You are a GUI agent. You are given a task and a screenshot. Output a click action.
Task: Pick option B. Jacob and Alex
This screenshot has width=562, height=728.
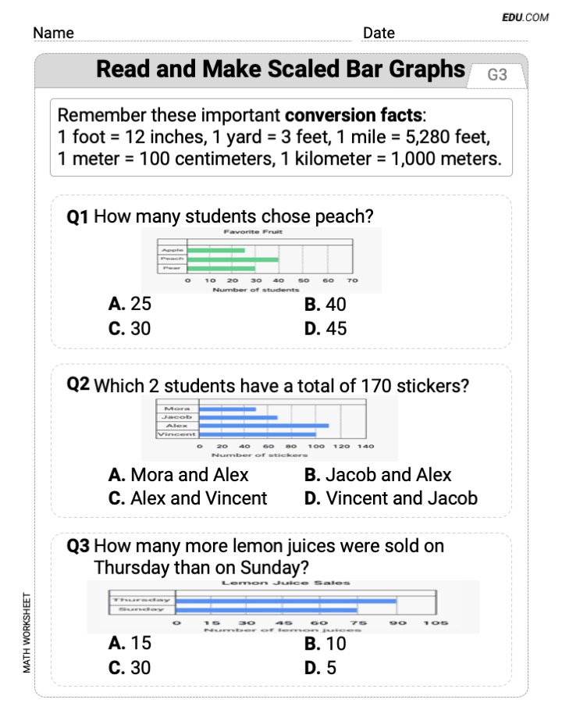(378, 474)
